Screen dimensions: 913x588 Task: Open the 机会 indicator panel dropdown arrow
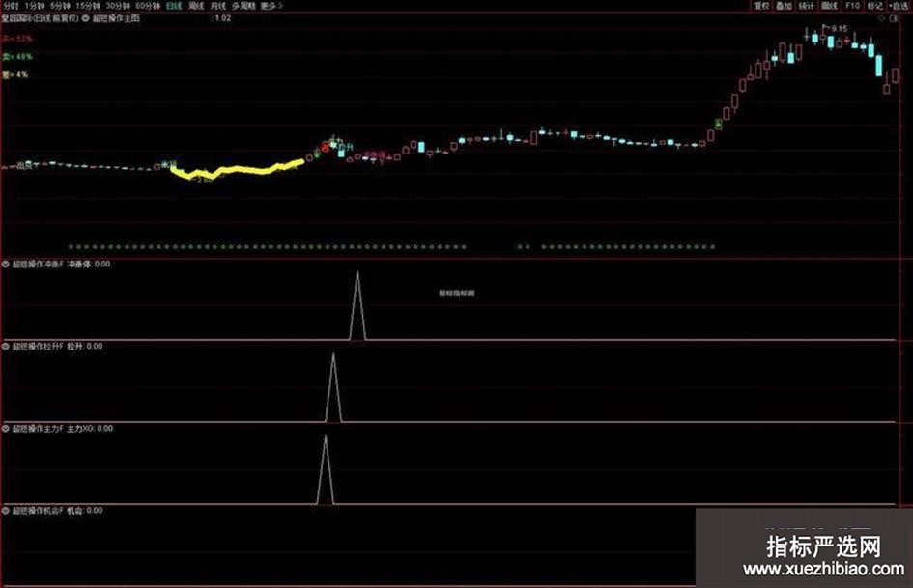5,511
